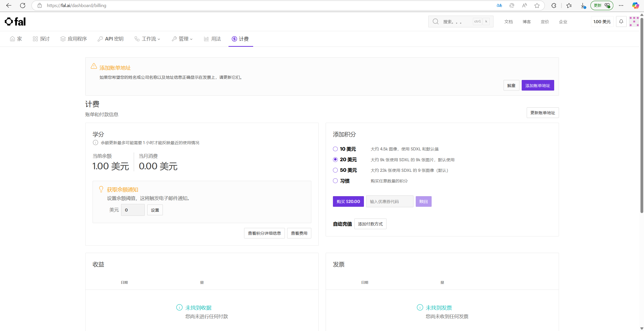Open the notifications bell

(621, 22)
